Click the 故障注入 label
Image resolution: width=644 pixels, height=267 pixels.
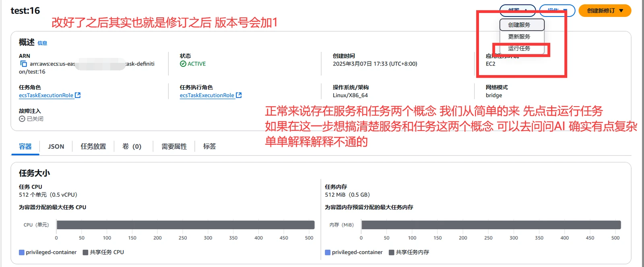coord(30,111)
